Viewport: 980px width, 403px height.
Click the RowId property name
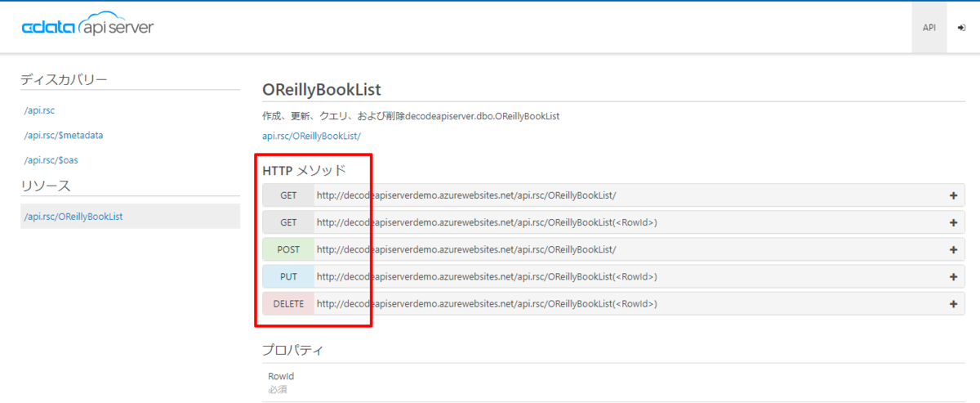coord(281,376)
